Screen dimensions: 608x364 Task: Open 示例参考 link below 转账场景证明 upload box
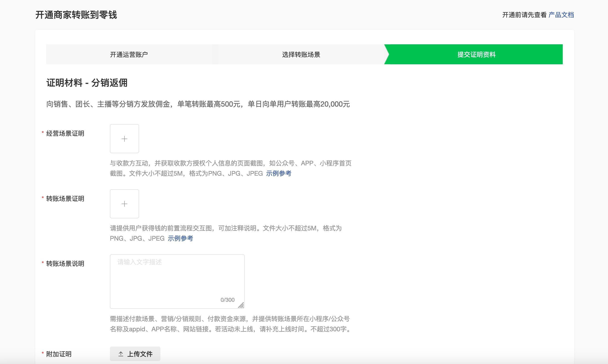(x=180, y=238)
